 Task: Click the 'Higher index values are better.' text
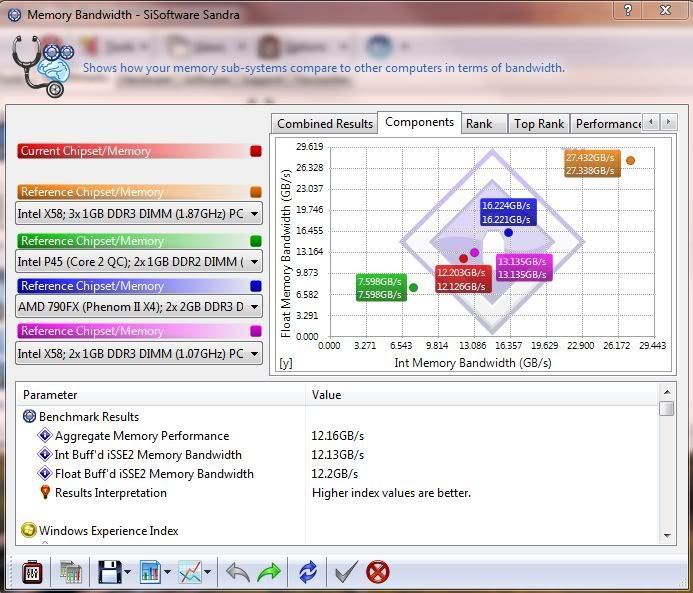[x=391, y=493]
